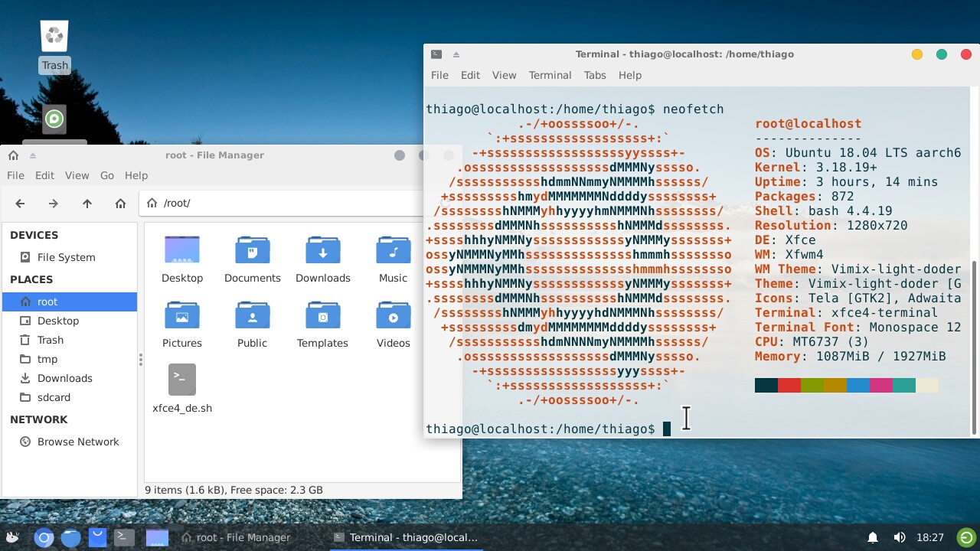
Task: Open the notification bell in panel
Action: [873, 538]
